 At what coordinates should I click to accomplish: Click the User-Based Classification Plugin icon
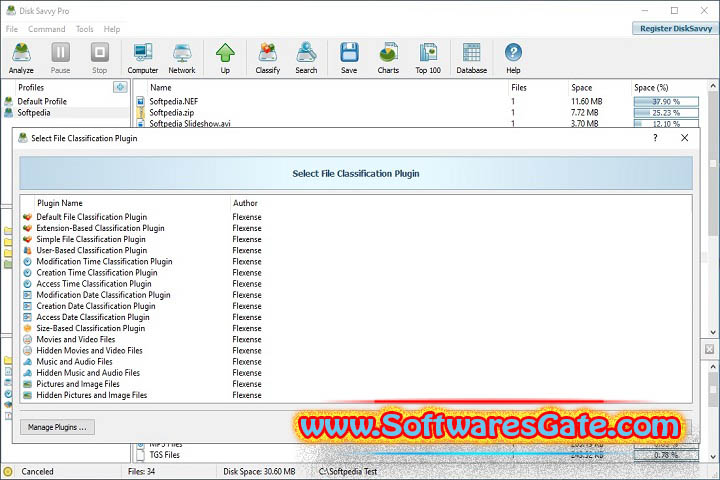(x=28, y=250)
